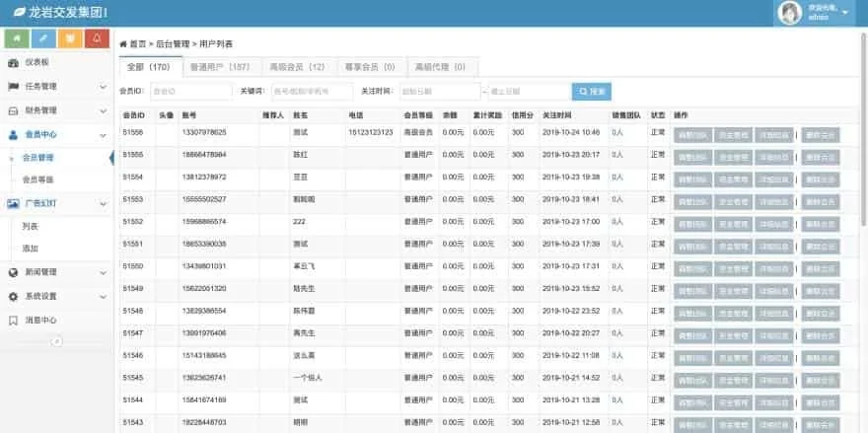Open 仪表板 dashboard in the sidebar
The height and width of the screenshot is (433, 868).
tap(39, 62)
